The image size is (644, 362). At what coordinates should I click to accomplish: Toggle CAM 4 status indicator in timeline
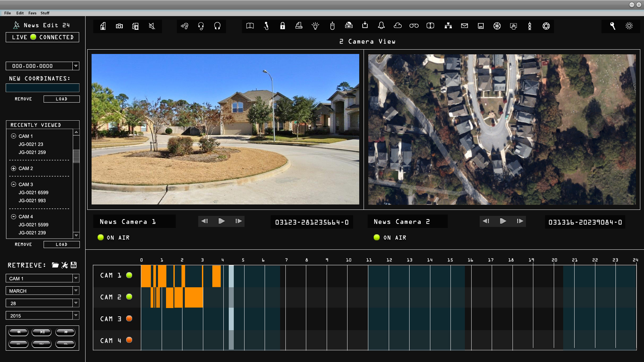click(x=129, y=340)
